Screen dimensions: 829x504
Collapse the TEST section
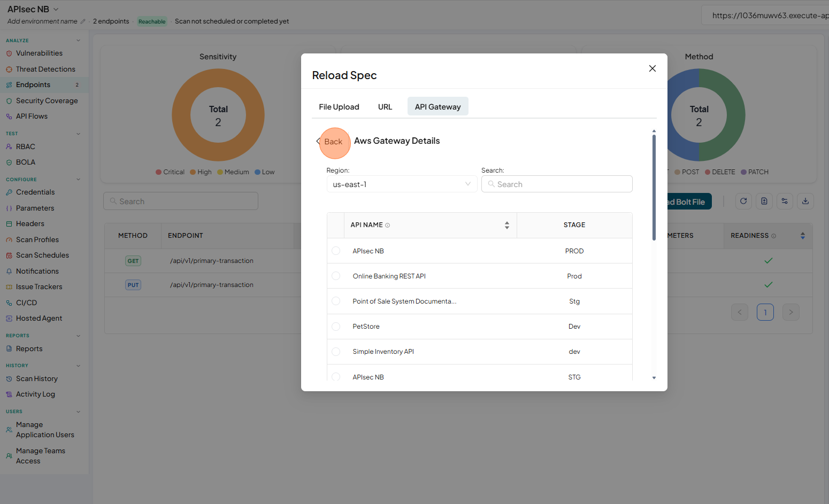[x=78, y=134]
